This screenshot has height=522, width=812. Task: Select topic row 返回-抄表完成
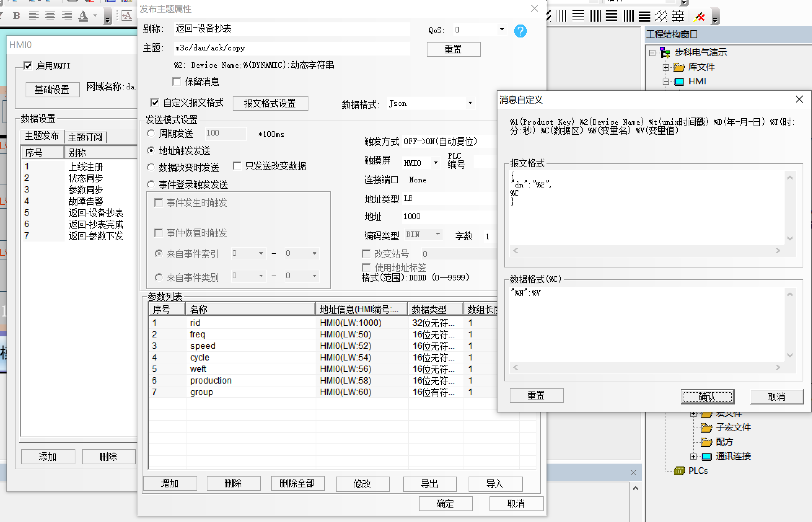(79, 224)
